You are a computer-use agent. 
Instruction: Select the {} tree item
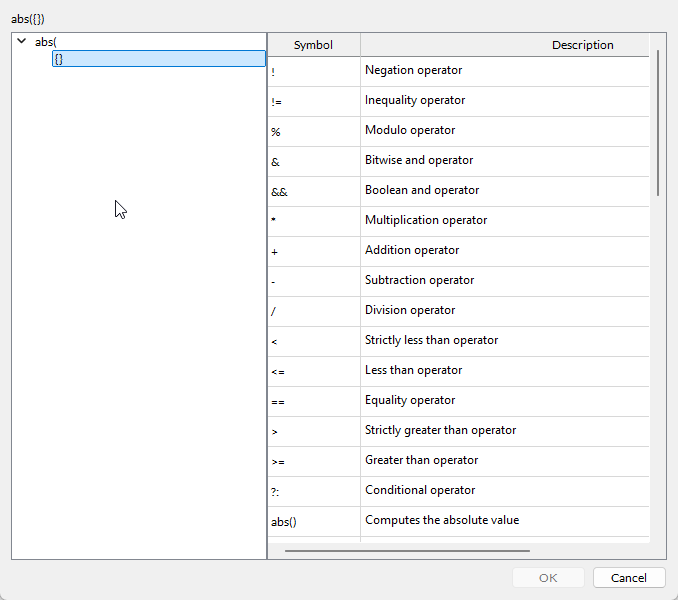tap(60, 59)
